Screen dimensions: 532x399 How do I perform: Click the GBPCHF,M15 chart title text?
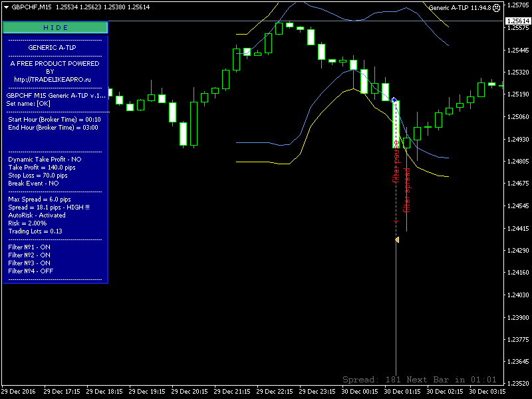pyautogui.click(x=31, y=7)
